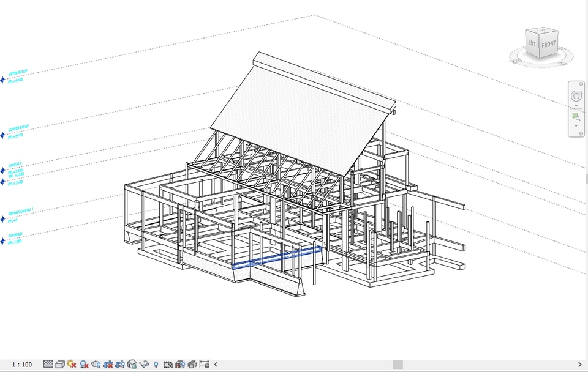The width and height of the screenshot is (588, 372).
Task: Click the Reveal Hidden Elements lightbulb
Action: pyautogui.click(x=156, y=365)
